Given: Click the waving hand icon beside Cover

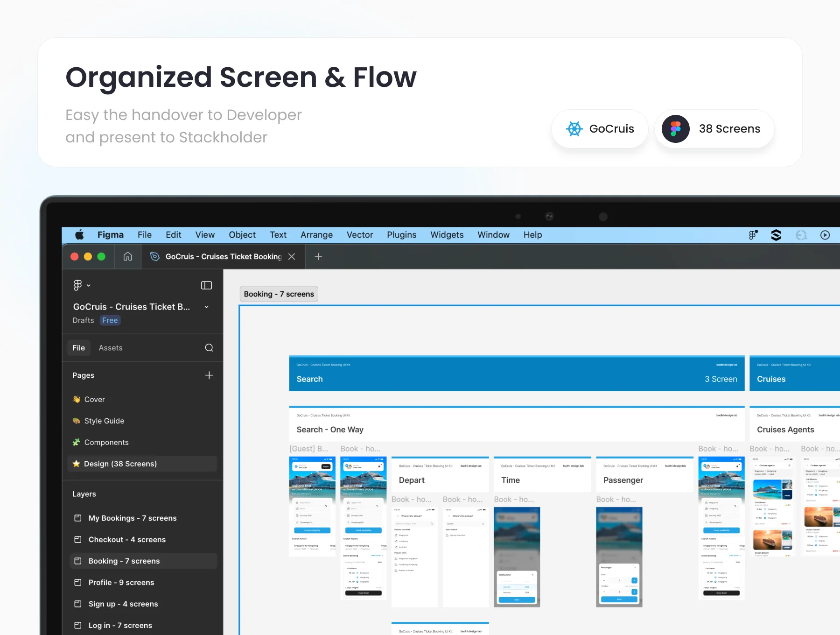Looking at the screenshot, I should [x=77, y=399].
